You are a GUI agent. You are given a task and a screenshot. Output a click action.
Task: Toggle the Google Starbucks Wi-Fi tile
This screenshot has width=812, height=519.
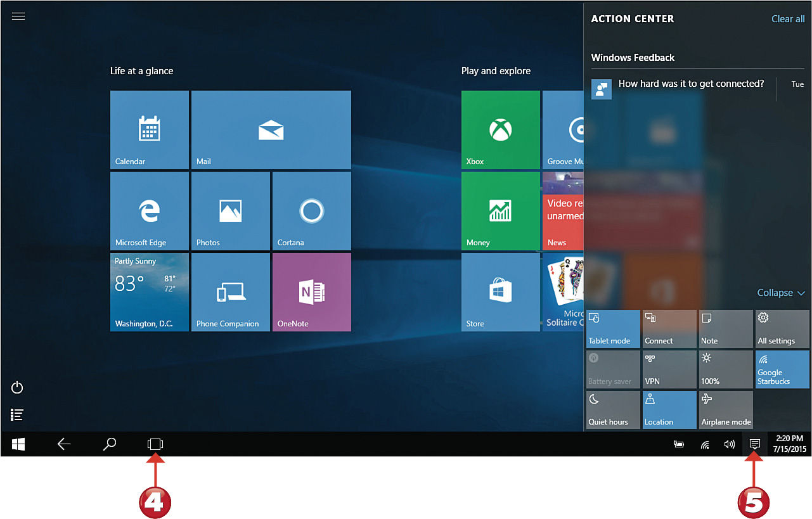click(782, 369)
